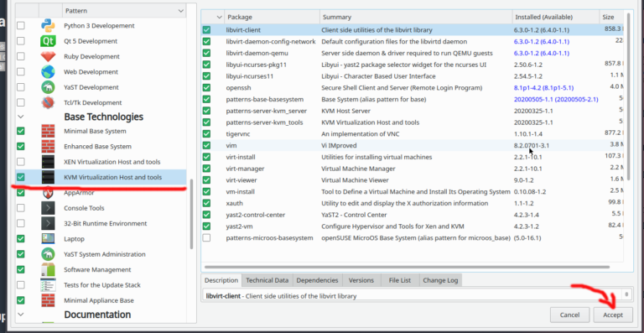644x333 pixels.
Task: Click the AppArmor shield icon
Action: coord(48,193)
